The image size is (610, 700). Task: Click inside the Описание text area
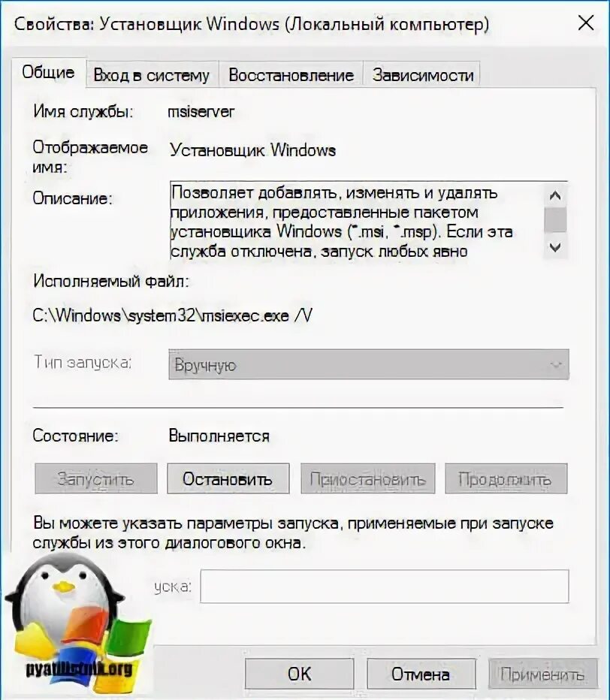coord(356,221)
